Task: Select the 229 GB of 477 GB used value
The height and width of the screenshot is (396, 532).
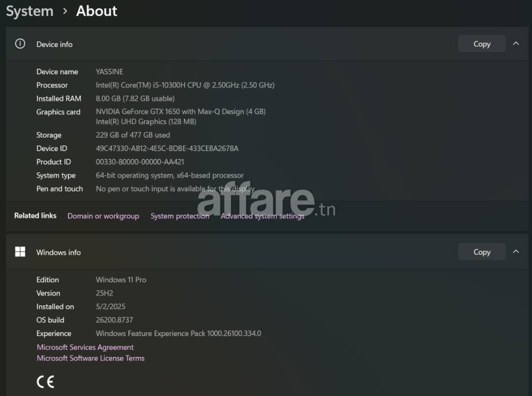Action: 133,135
